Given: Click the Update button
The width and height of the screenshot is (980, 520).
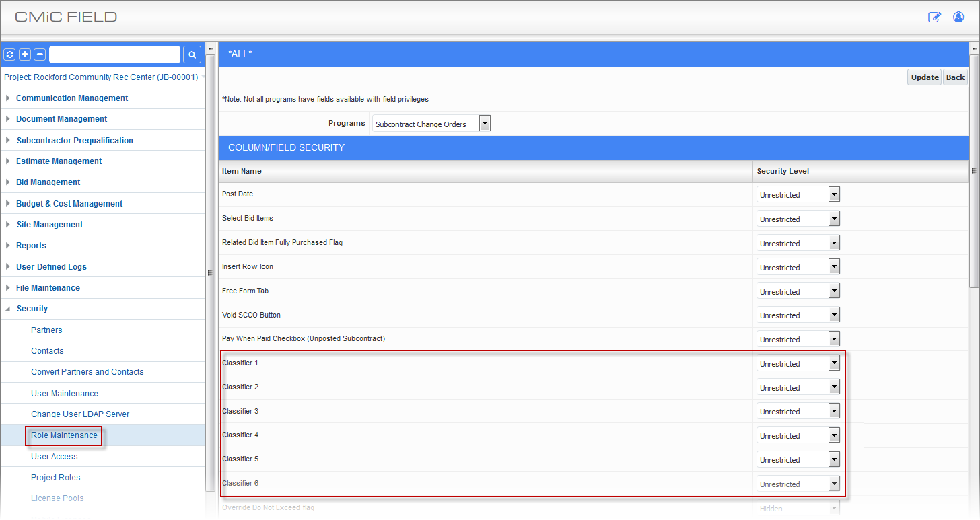Looking at the screenshot, I should click(924, 77).
